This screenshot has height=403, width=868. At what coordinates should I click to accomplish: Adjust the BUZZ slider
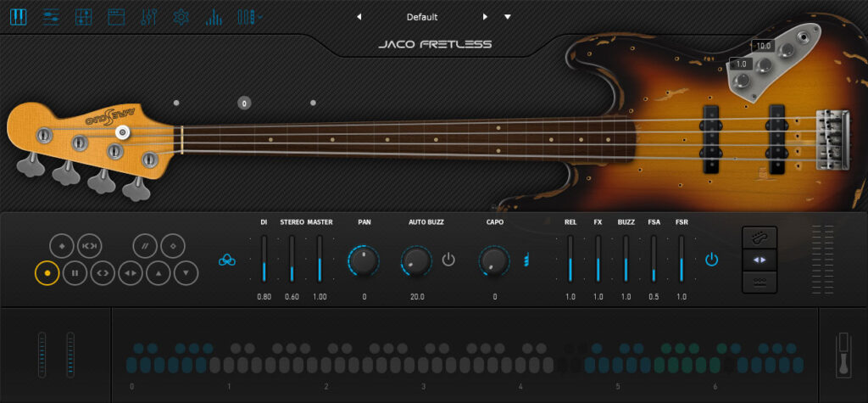(626, 259)
